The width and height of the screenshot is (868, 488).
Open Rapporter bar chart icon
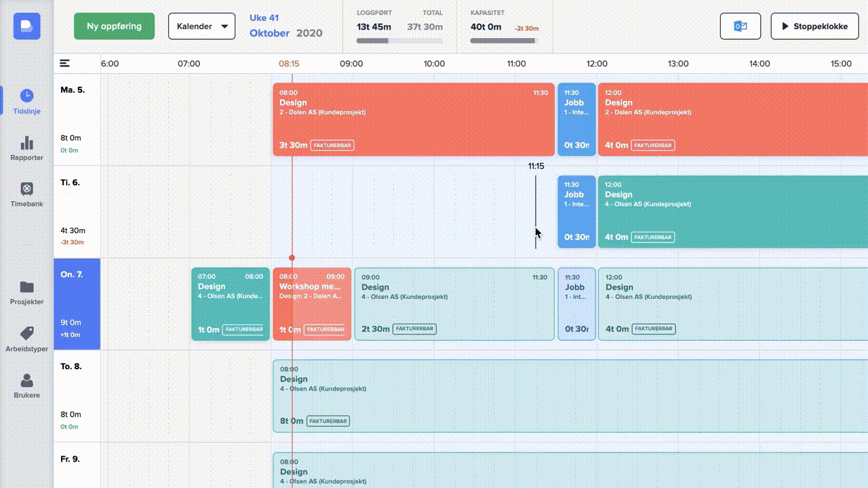26,143
